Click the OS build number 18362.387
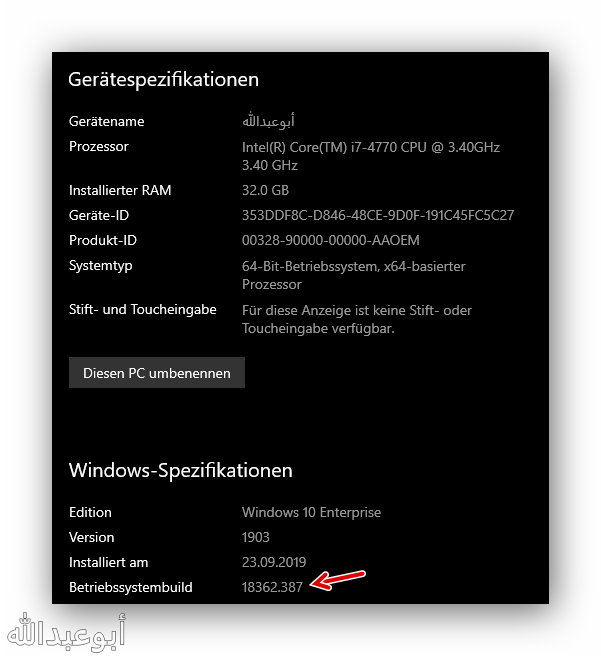Image resolution: width=601 pixels, height=656 pixels. click(272, 587)
